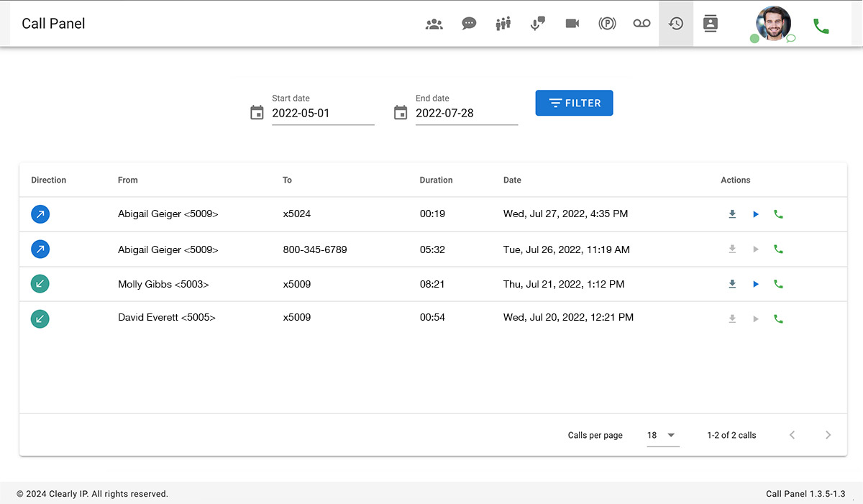This screenshot has height=504, width=863.
Task: Click the green phone dialer icon
Action: pos(821,27)
